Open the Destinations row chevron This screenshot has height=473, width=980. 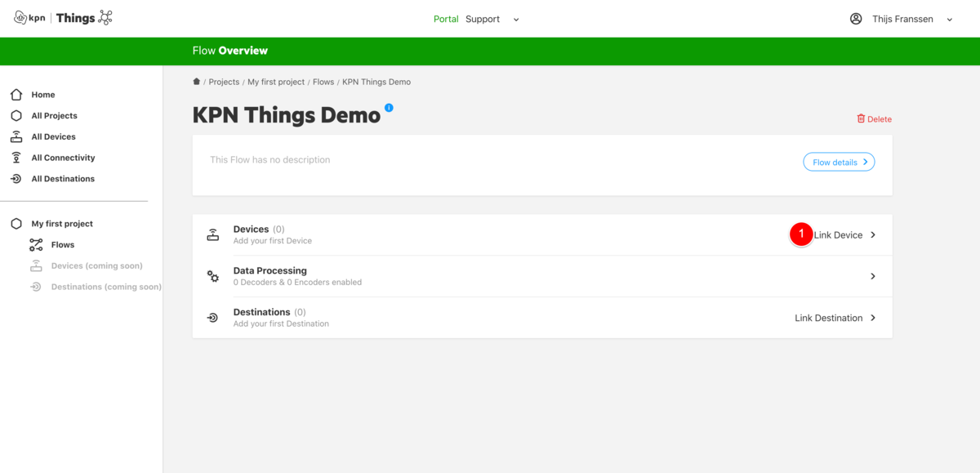point(873,318)
